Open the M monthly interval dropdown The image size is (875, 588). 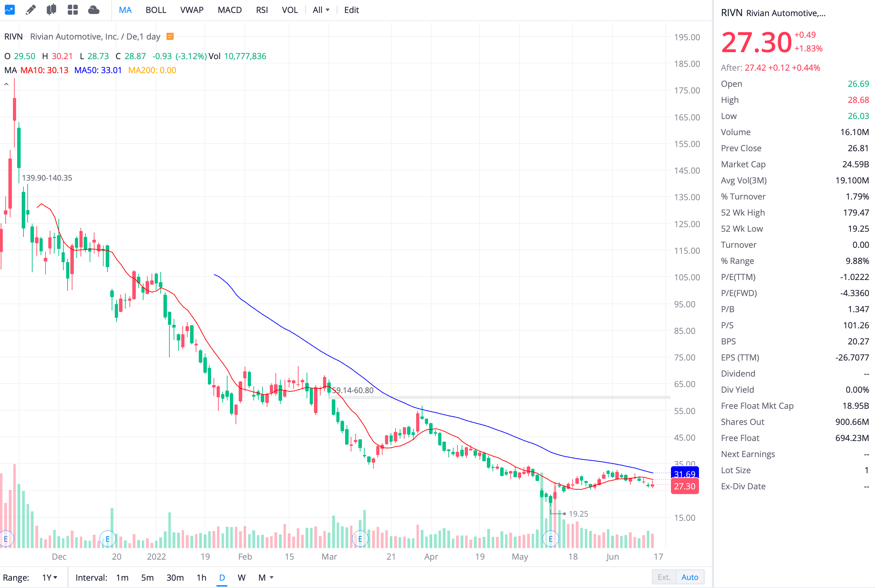pos(266,577)
